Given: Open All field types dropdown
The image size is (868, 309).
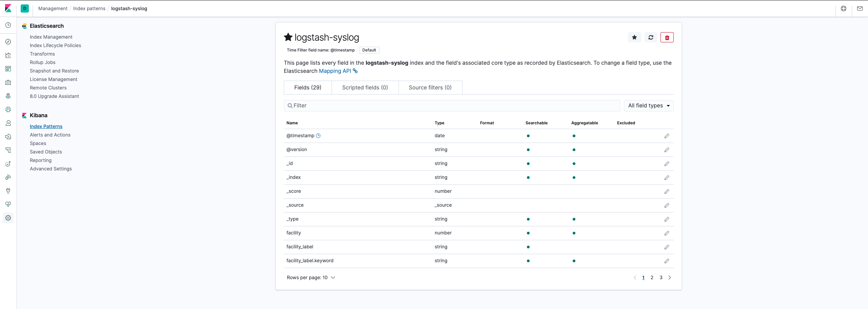Looking at the screenshot, I should [649, 106].
